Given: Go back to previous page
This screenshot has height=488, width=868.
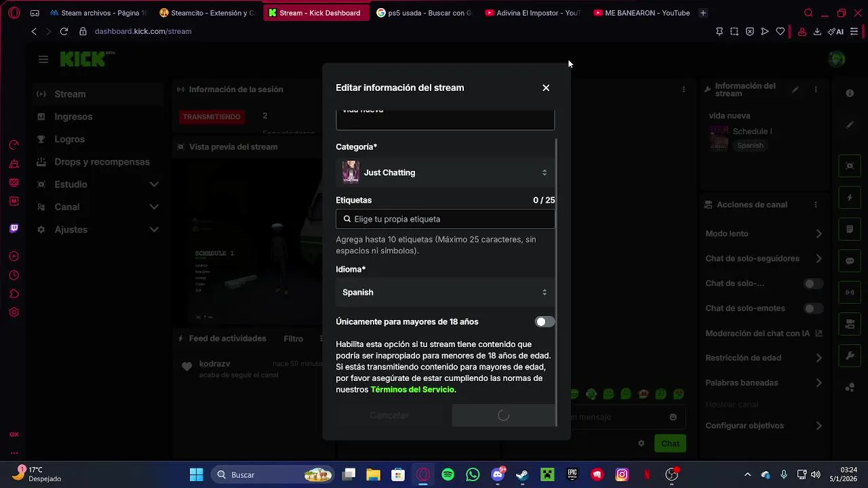Looking at the screenshot, I should point(34,31).
